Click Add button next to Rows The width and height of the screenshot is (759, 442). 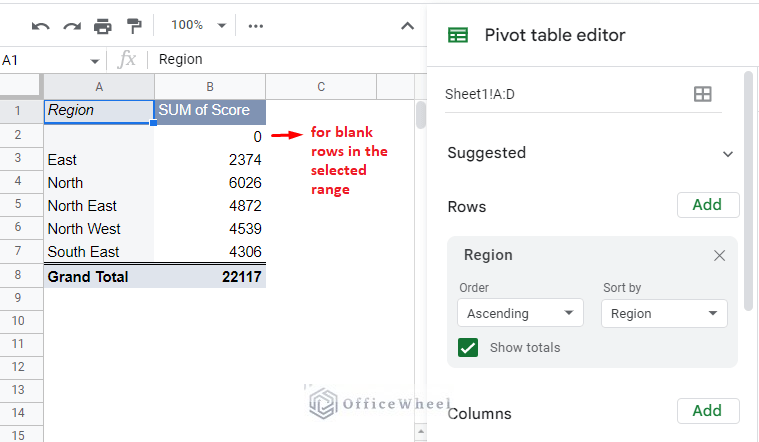pyautogui.click(x=707, y=205)
